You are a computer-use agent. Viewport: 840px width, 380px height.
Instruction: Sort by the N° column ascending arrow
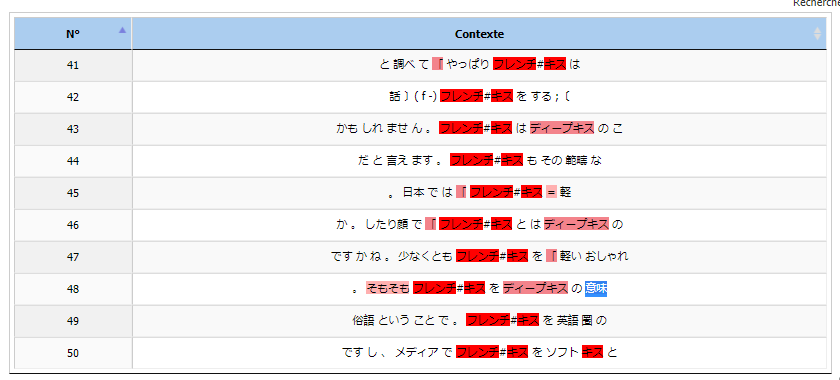[122, 30]
